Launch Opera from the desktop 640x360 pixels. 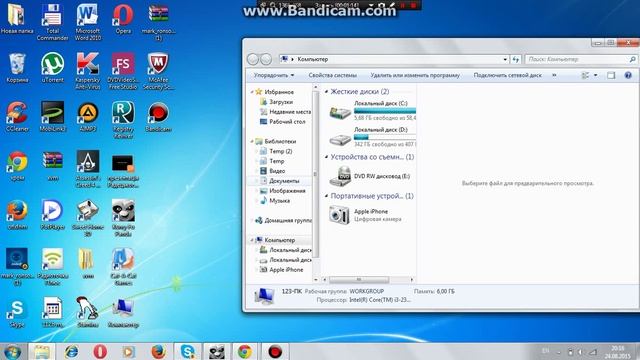(123, 19)
